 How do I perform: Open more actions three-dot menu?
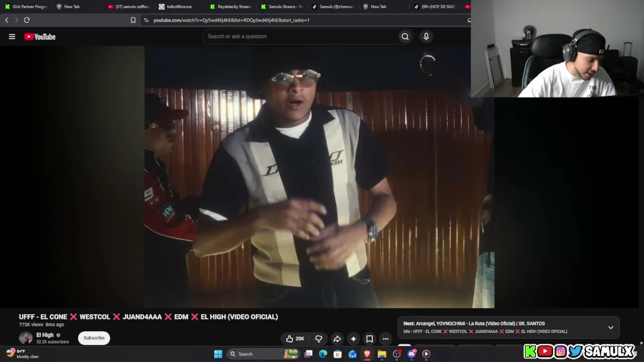tap(385, 339)
